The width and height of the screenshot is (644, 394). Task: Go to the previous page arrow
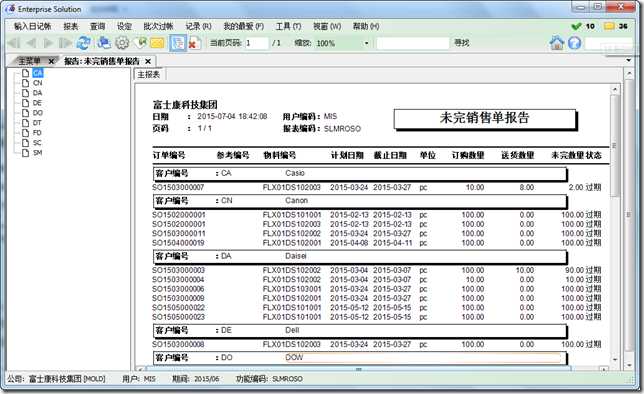pos(31,43)
